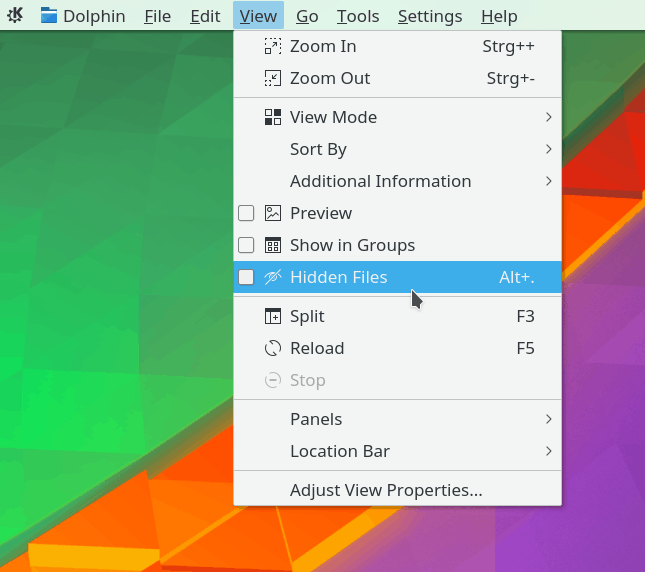The width and height of the screenshot is (645, 572).
Task: Open the Location Bar submenu
Action: pyautogui.click(x=340, y=451)
